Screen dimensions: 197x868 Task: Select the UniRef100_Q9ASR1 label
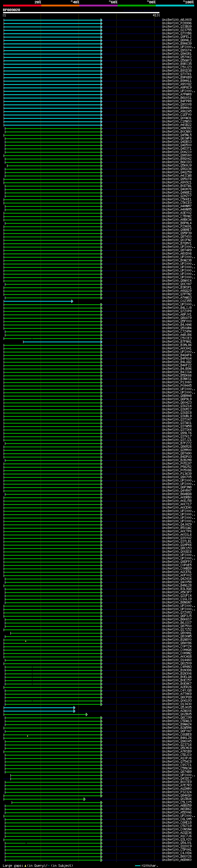[x=177, y=54]
